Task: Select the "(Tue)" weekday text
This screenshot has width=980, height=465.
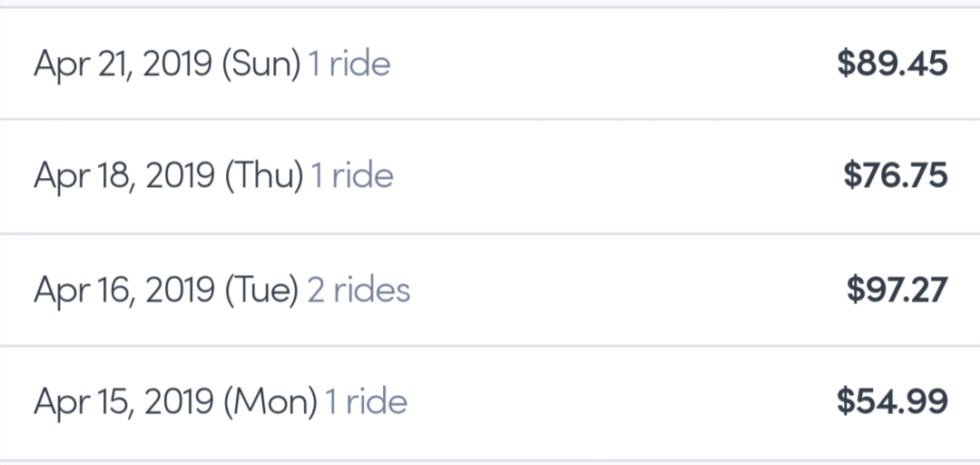Action: [x=260, y=290]
